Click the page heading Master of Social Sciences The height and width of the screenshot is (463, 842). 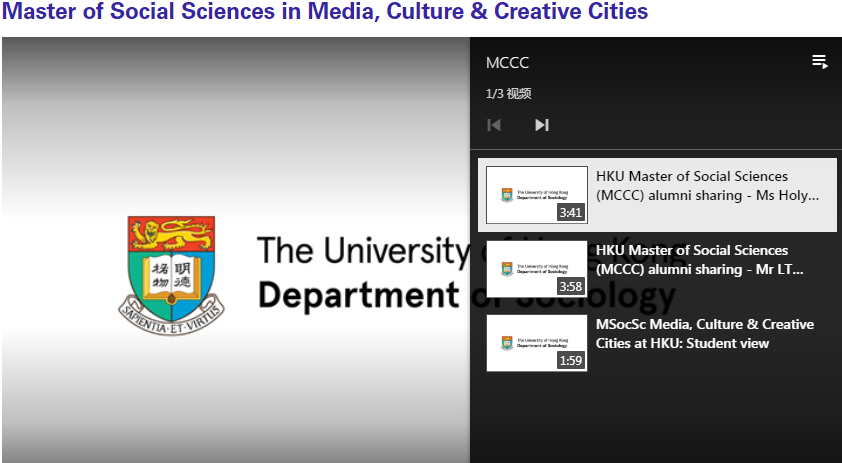pyautogui.click(x=324, y=11)
